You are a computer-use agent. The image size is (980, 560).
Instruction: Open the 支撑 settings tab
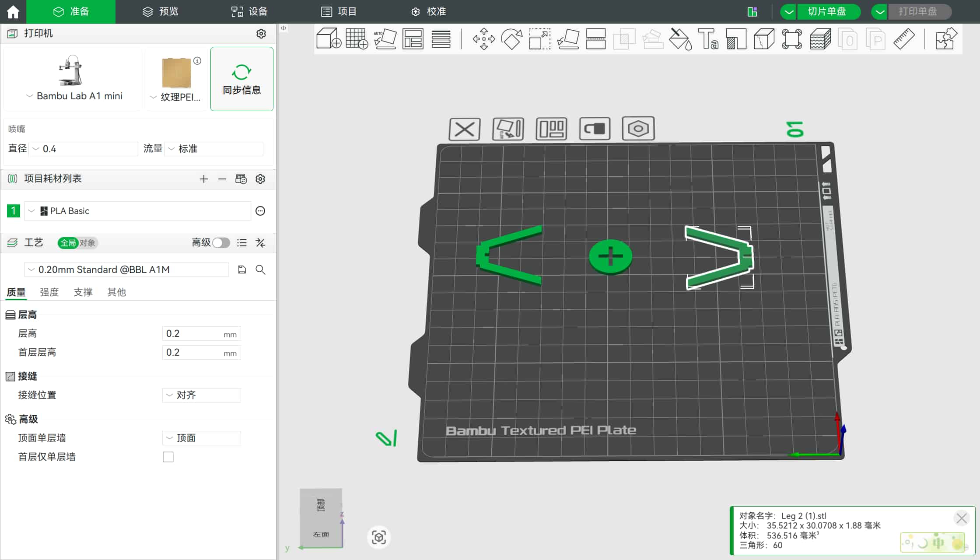83,292
